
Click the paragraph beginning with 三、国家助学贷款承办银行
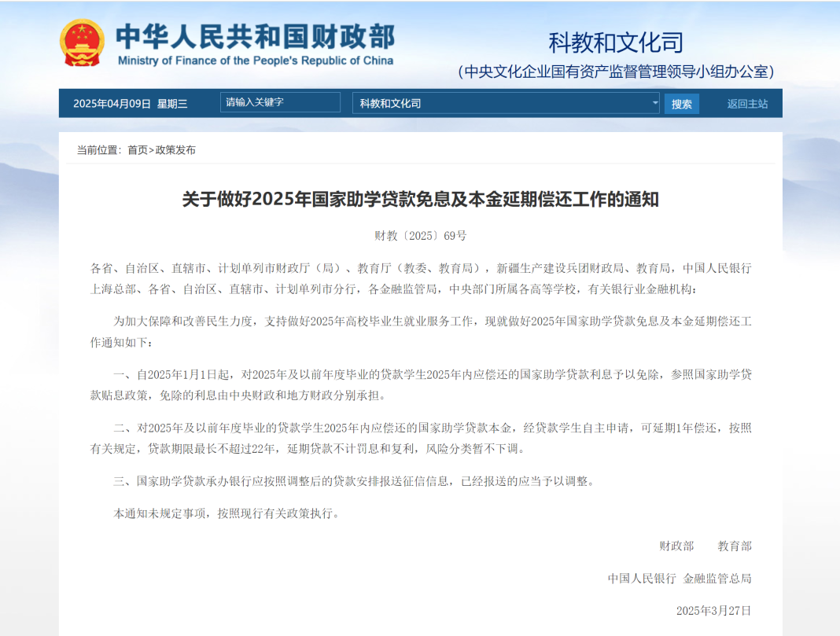point(354,481)
